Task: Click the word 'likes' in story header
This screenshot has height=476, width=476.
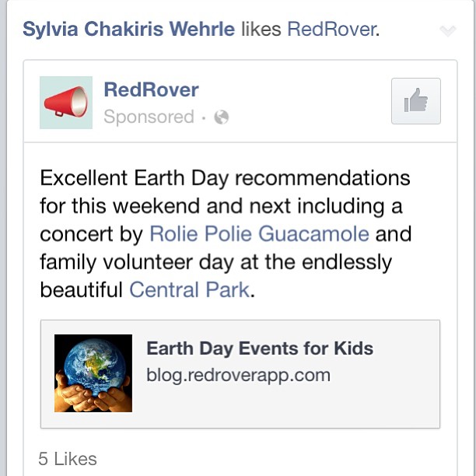Action: pos(261,30)
